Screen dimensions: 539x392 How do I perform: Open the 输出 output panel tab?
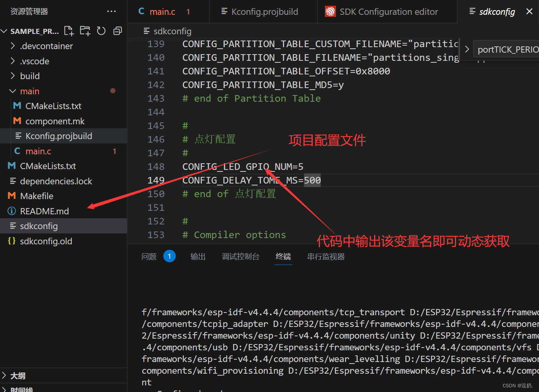pos(198,256)
